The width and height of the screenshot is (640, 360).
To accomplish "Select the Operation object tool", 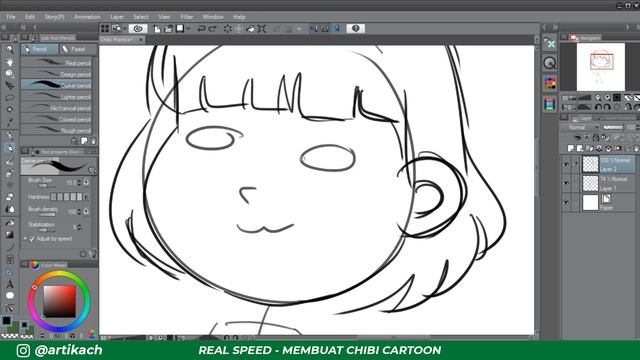I will (x=10, y=74).
